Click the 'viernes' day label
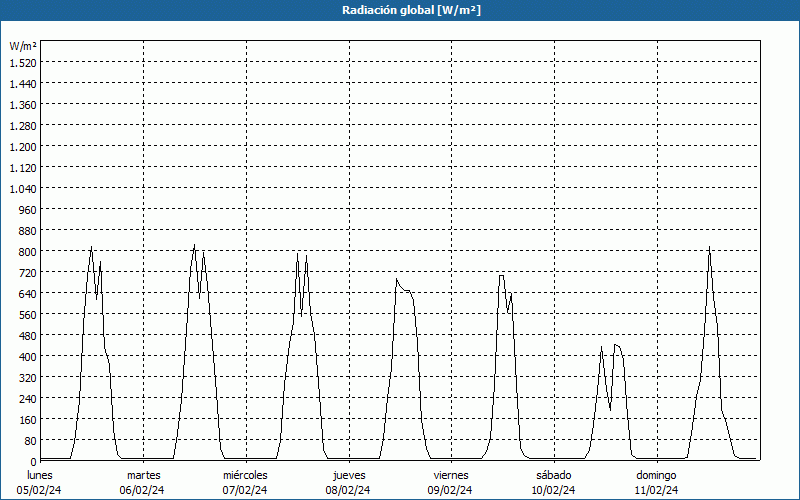Viewport: 800px width, 500px height. point(451,476)
